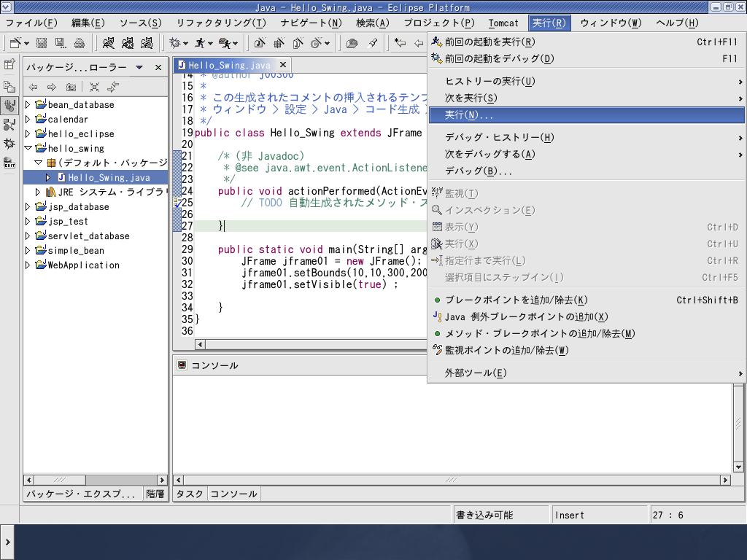Click the New wizard toolbar icon

pyautogui.click(x=15, y=43)
